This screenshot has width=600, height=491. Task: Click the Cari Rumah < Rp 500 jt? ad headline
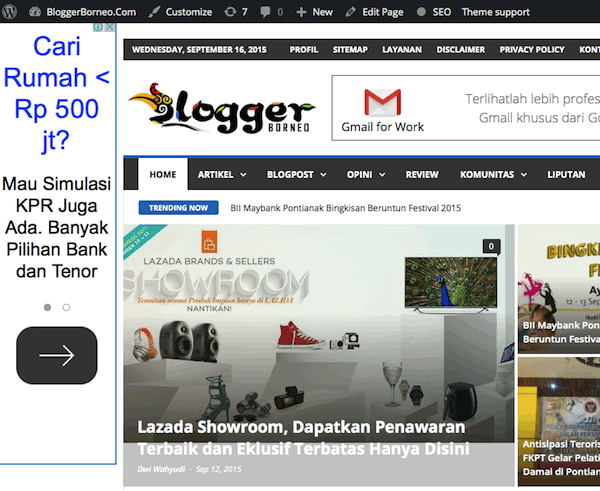[57, 93]
